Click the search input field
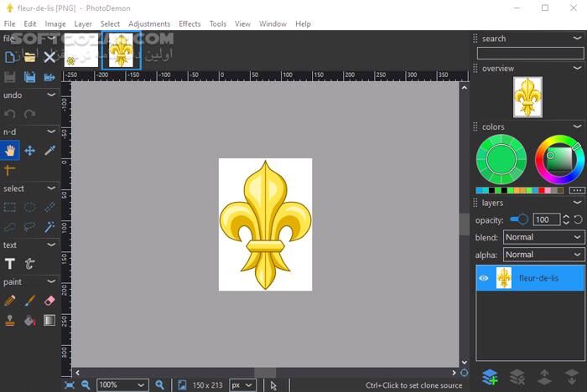This screenshot has height=392, width=587. [530, 53]
